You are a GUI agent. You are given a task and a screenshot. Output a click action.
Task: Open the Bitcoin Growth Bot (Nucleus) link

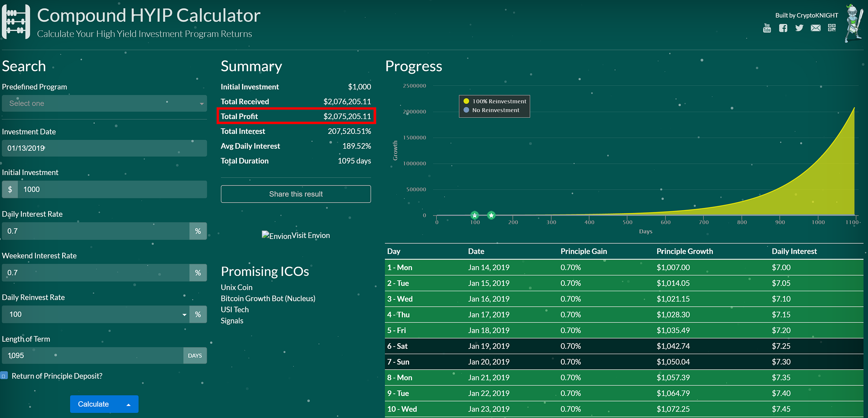(x=268, y=298)
